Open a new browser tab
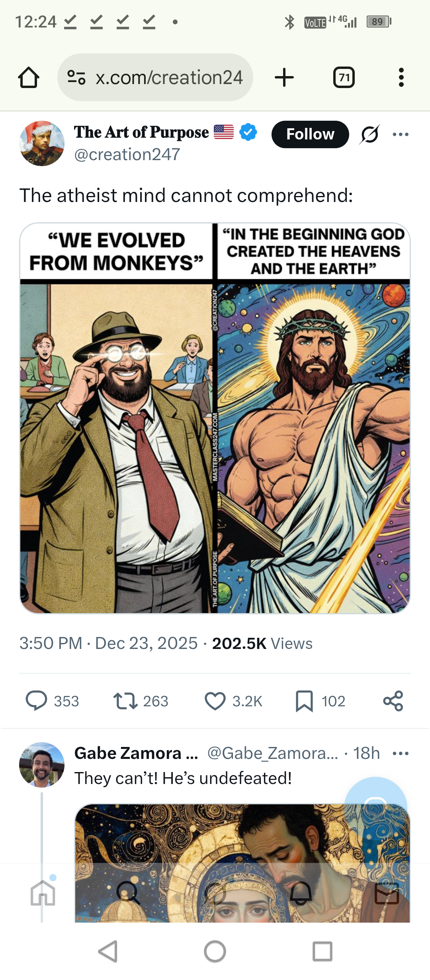 coord(284,77)
